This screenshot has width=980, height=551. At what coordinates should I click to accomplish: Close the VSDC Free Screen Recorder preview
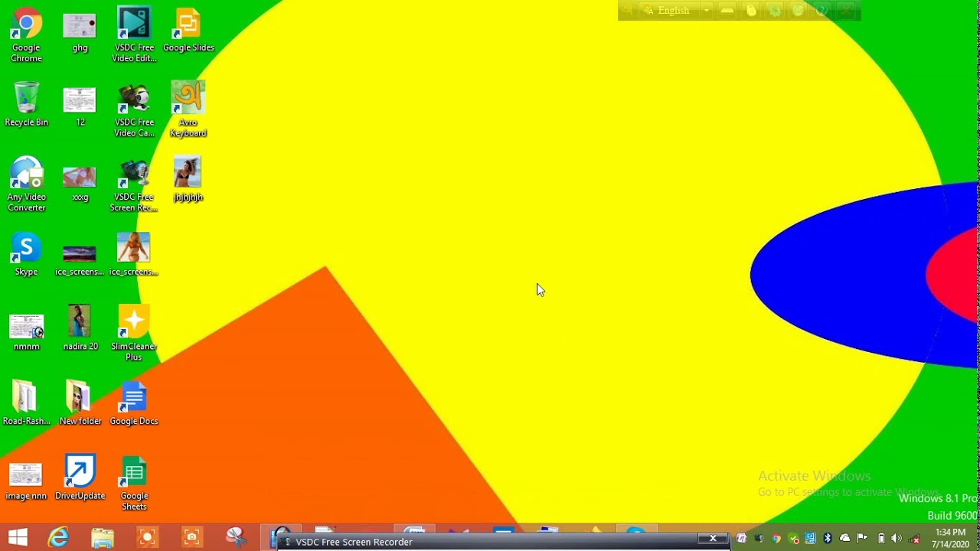(x=713, y=539)
